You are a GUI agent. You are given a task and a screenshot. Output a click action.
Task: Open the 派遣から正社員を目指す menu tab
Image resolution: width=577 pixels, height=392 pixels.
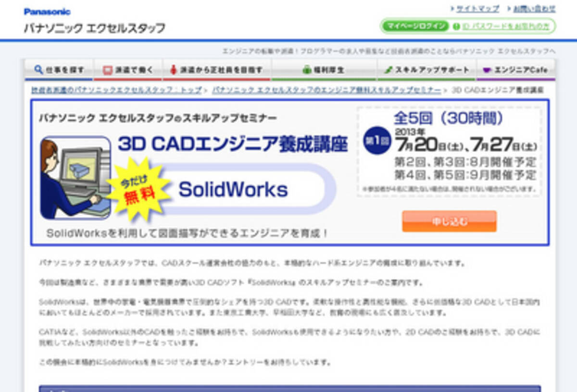(x=217, y=70)
